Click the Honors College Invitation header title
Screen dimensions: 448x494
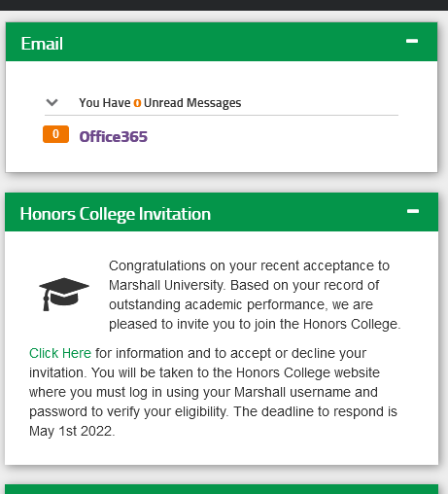pos(116,214)
